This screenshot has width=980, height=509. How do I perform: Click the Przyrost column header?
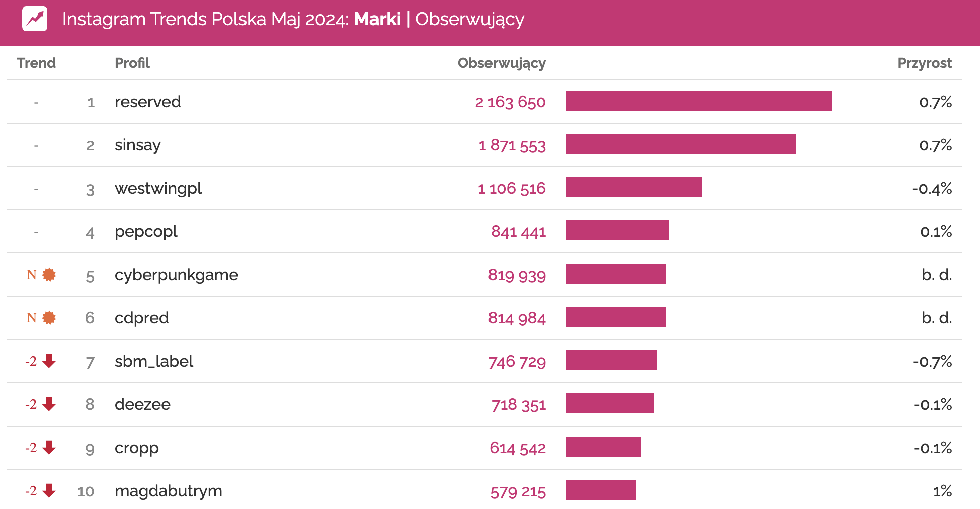924,63
